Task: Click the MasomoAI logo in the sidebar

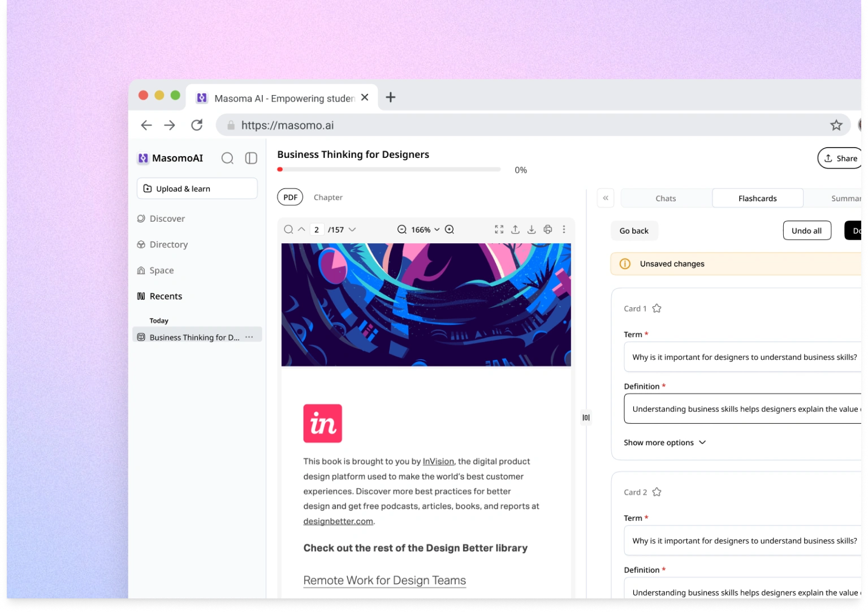Action: 170,158
